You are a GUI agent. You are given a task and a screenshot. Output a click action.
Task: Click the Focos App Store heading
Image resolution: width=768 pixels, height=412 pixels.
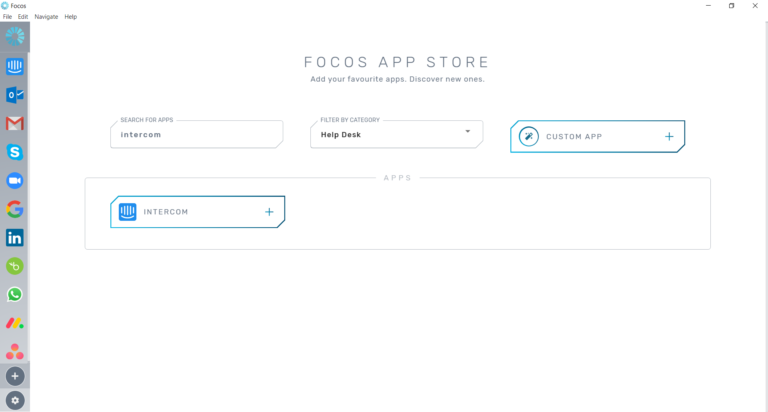click(x=397, y=62)
